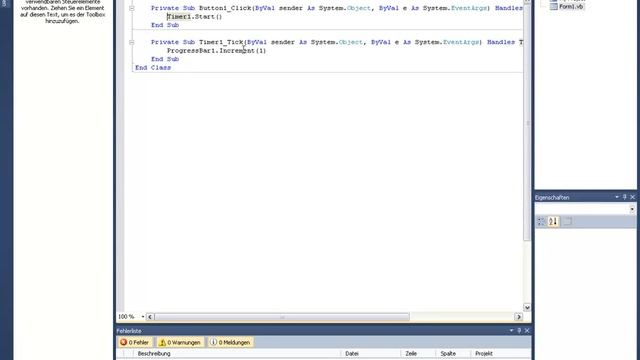Click End Sub after ProgressBar1.Increment(1)
This screenshot has width=640, height=360.
pyautogui.click(x=165, y=59)
